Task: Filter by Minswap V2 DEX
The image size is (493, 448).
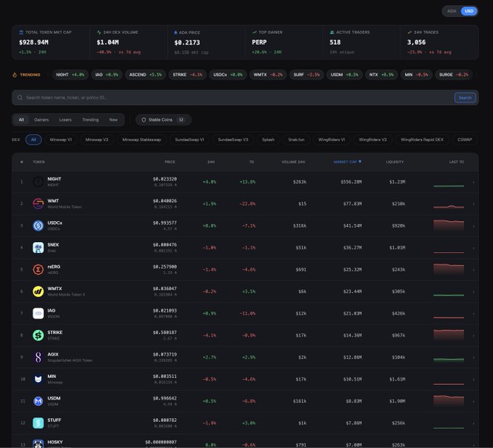Action: click(x=97, y=140)
